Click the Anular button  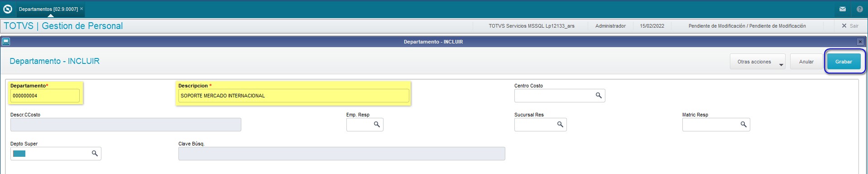(806, 62)
